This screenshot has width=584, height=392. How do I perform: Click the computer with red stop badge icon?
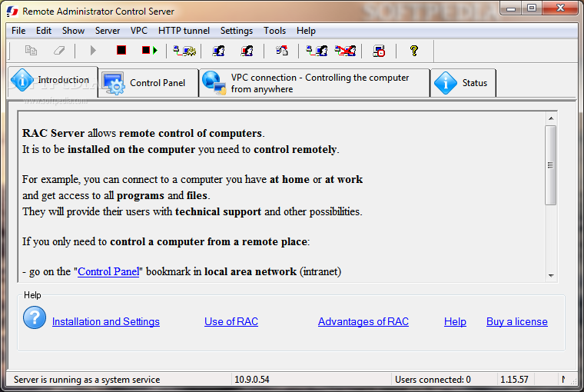[379, 51]
